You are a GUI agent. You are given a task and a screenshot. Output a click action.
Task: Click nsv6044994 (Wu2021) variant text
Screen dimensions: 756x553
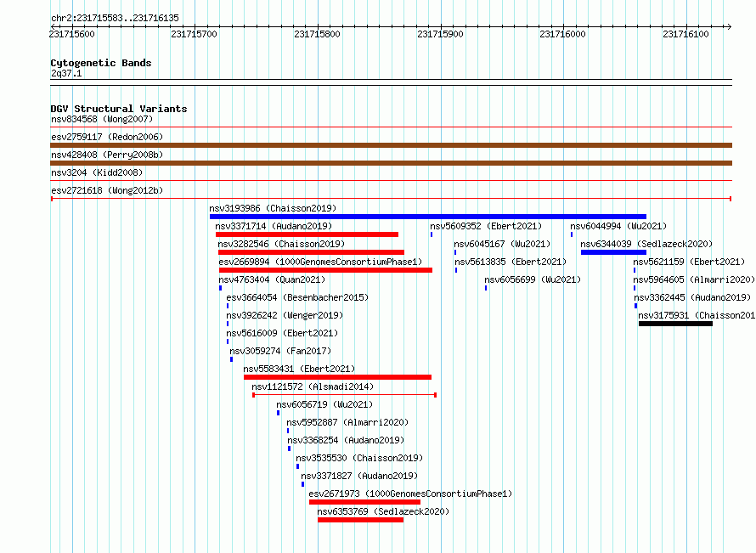[618, 226]
